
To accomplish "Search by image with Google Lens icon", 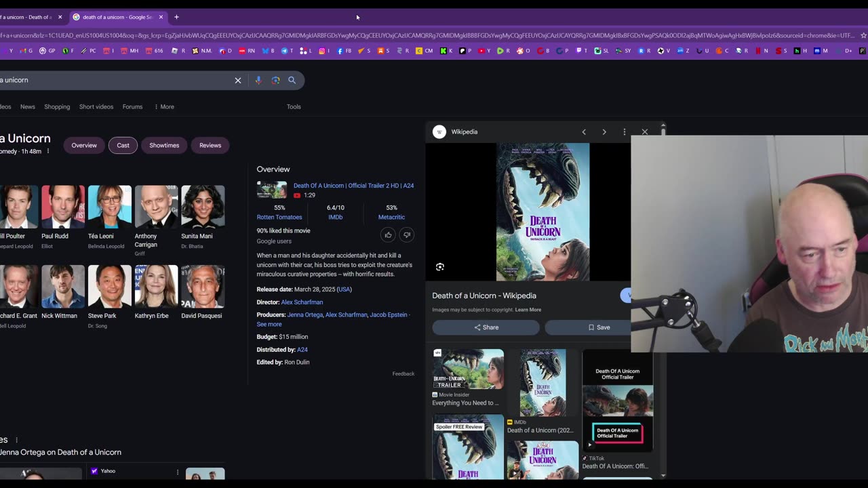I will (x=275, y=80).
